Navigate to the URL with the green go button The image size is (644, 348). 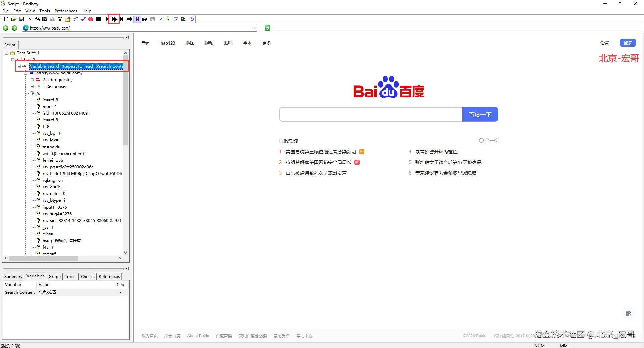coord(268,28)
